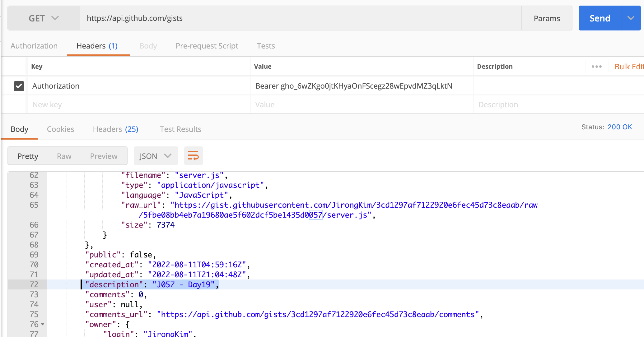Screen dimensions: 644x337
Task: Open the Tests tab
Action: pyautogui.click(x=266, y=46)
